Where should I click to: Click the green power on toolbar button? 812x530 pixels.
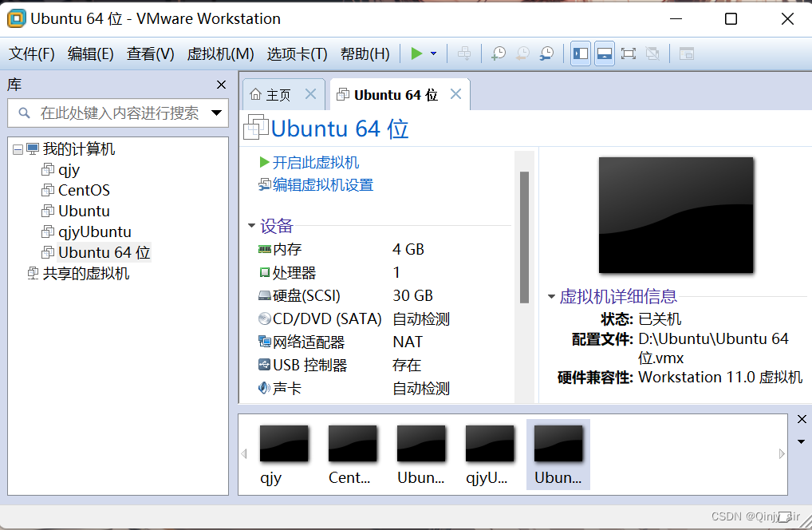[x=416, y=53]
